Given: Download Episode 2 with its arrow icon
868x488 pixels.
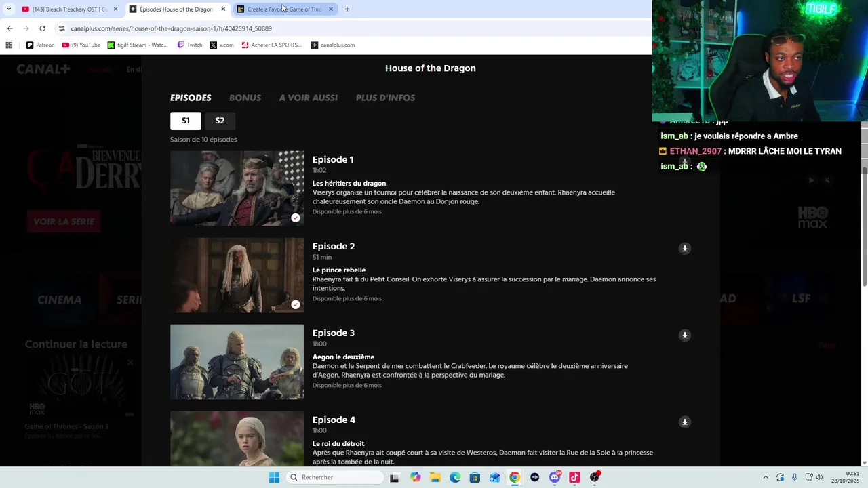Looking at the screenshot, I should pos(684,249).
